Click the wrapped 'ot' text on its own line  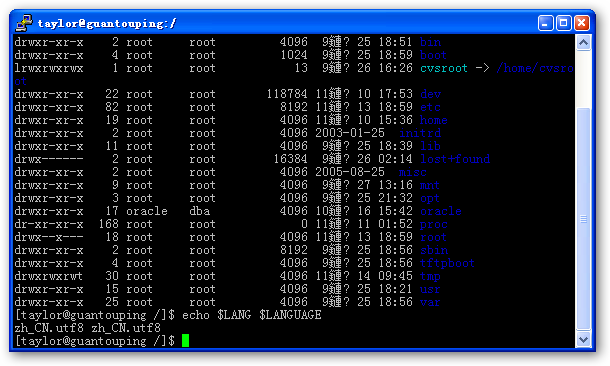[x=21, y=81]
